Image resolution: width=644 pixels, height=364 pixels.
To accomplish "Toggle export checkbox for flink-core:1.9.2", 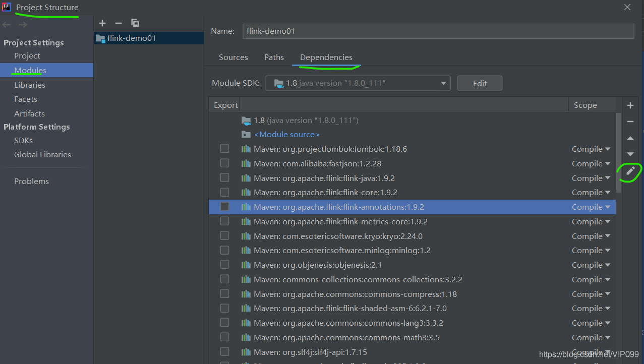I will coord(224,192).
